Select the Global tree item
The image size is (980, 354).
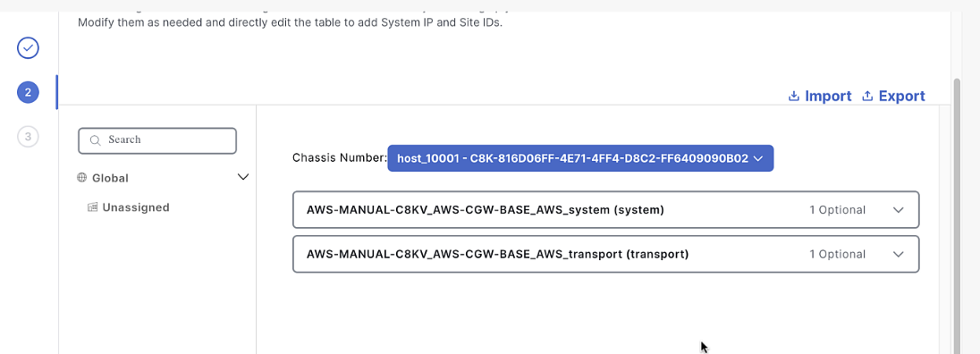click(x=110, y=178)
